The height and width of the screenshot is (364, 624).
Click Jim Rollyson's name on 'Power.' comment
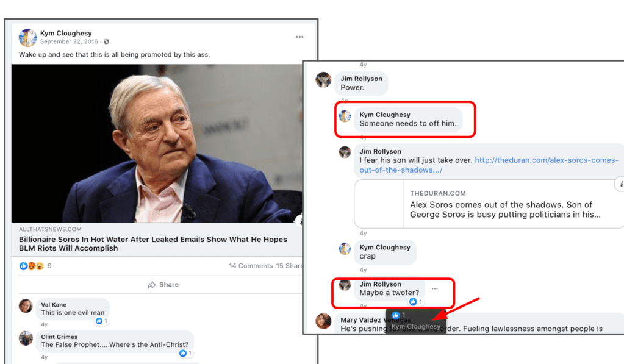(362, 78)
